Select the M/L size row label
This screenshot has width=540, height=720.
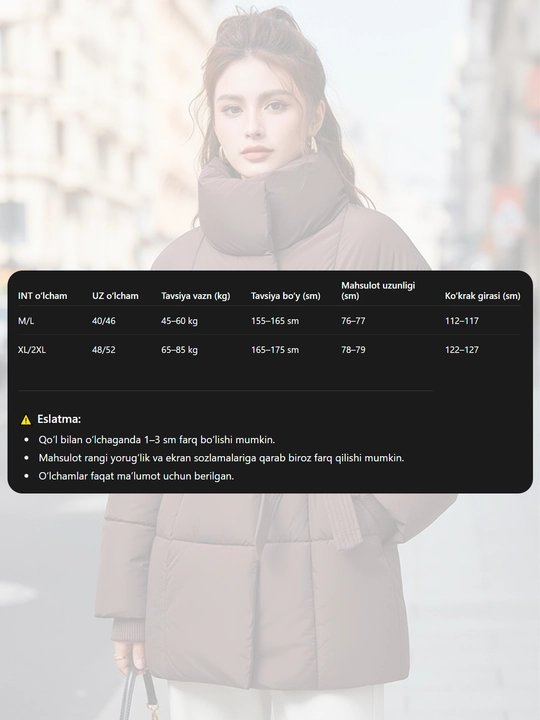[x=26, y=321]
